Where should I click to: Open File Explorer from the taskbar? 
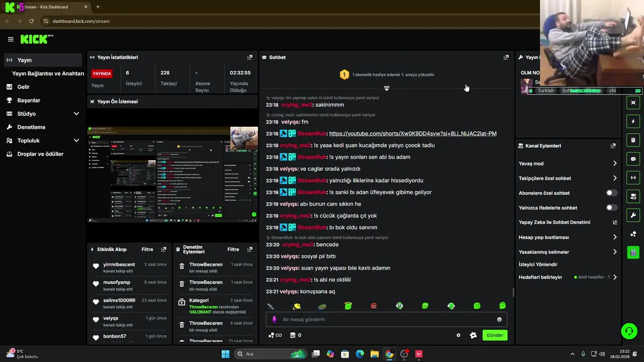[374, 354]
